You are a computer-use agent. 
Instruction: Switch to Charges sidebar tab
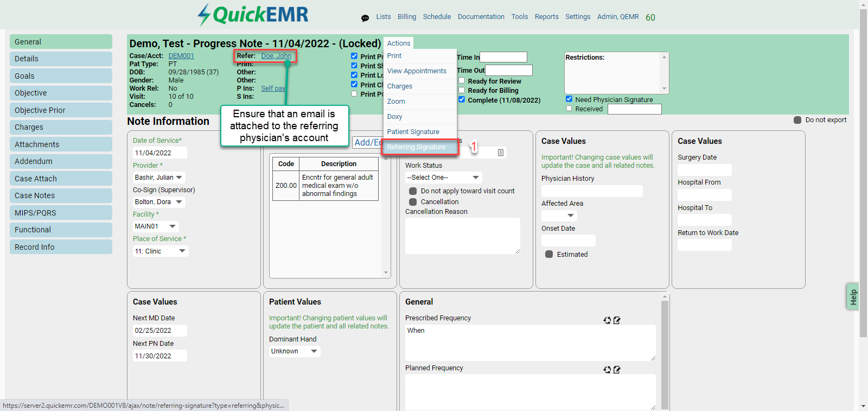(61, 127)
